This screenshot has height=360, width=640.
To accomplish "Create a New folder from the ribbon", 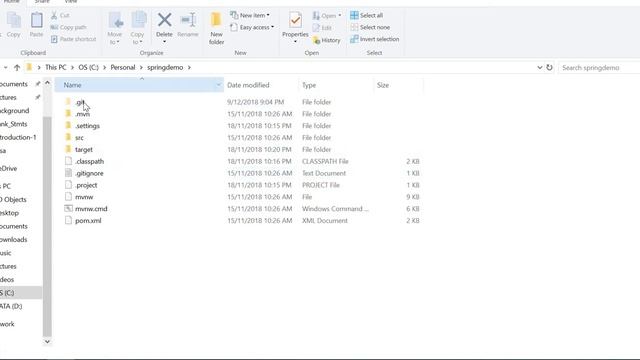I will pyautogui.click(x=216, y=29).
